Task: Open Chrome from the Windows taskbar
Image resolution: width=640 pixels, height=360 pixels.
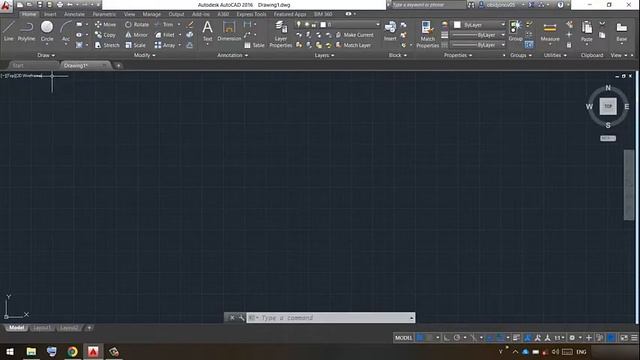Action: (x=73, y=351)
